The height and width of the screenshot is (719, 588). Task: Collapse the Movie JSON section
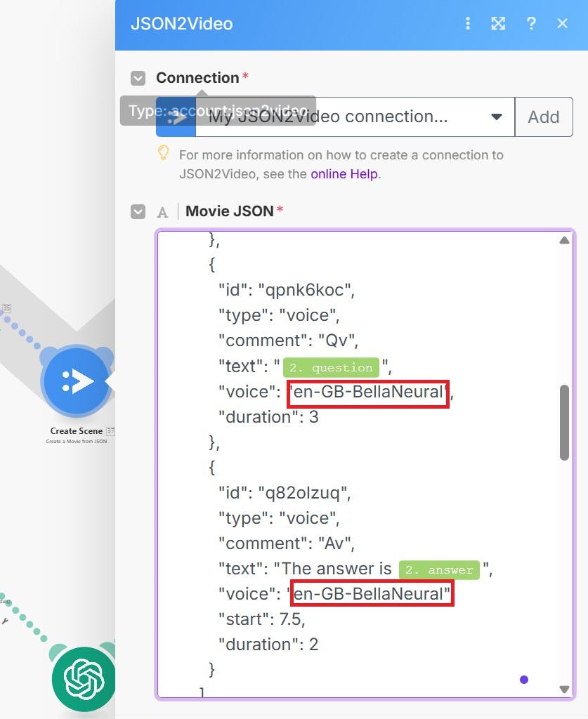[x=138, y=211]
